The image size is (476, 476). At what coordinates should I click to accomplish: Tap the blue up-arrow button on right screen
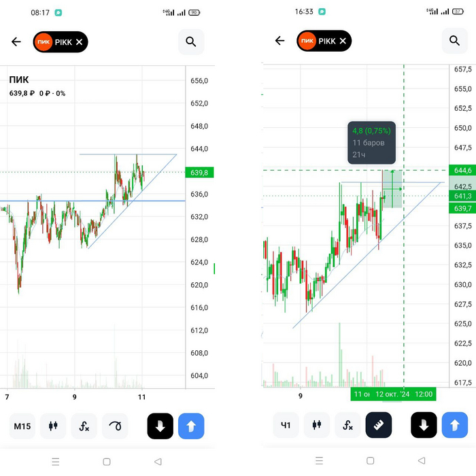454,426
